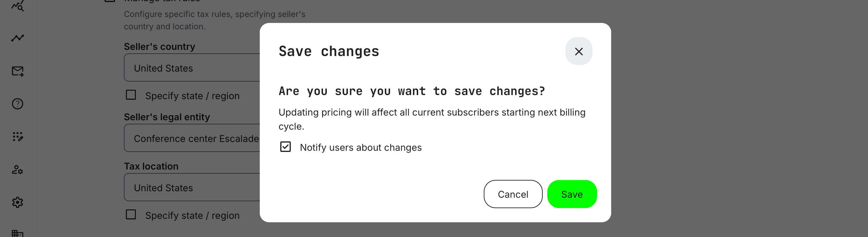The height and width of the screenshot is (237, 868).
Task: Click the Save changes dialog title
Action: [x=329, y=51]
